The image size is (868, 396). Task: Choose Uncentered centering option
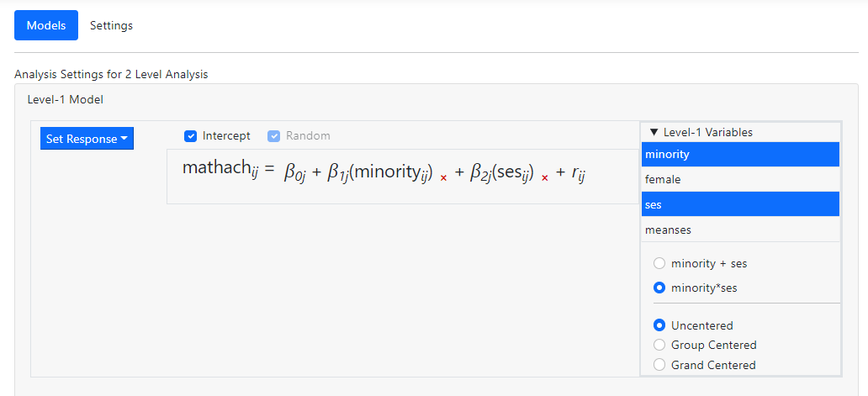click(659, 325)
